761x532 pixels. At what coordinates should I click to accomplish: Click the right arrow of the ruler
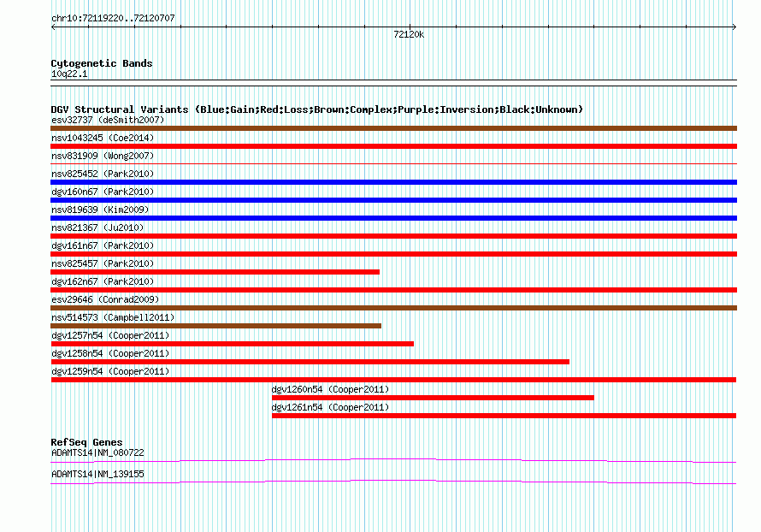point(734,27)
